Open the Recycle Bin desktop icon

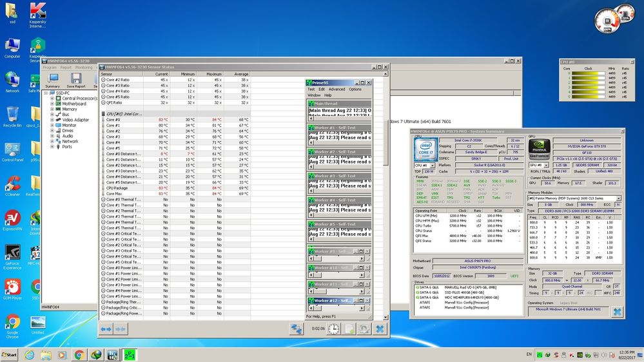pos(12,117)
